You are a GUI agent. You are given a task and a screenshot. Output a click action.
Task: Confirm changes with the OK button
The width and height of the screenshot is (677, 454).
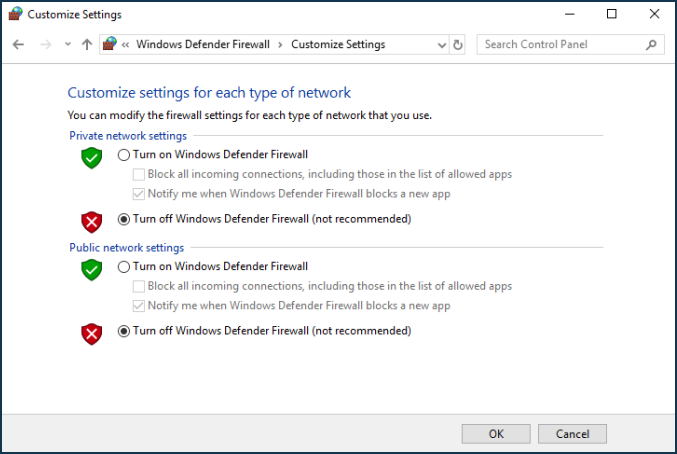[496, 434]
